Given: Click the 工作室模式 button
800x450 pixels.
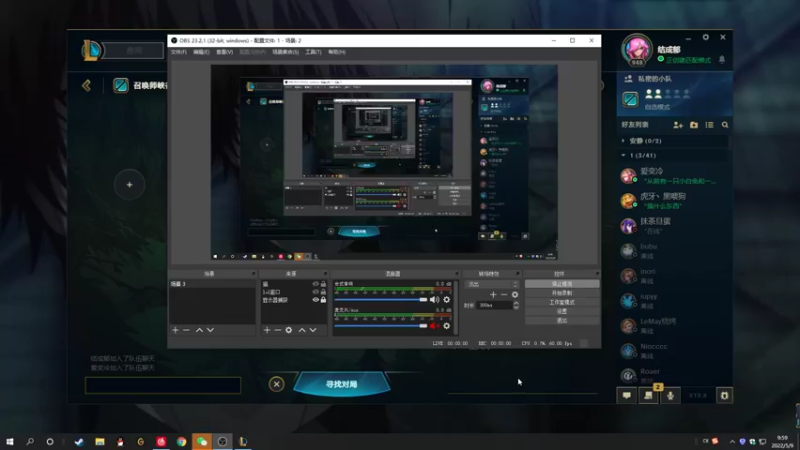Looking at the screenshot, I should tap(562, 302).
